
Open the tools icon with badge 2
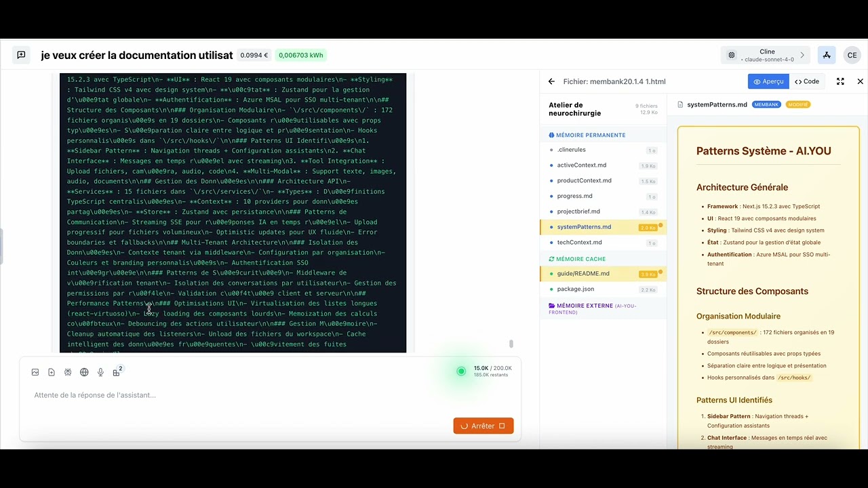click(x=117, y=371)
